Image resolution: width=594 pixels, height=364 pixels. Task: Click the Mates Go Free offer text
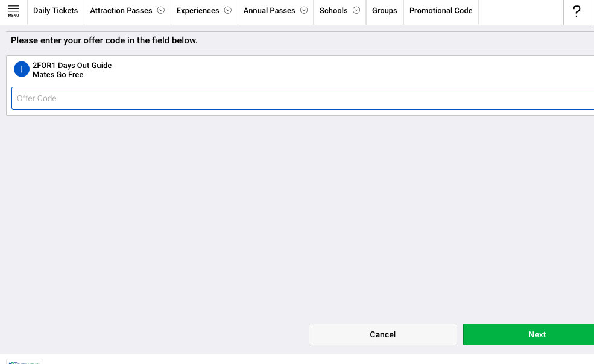(x=58, y=75)
